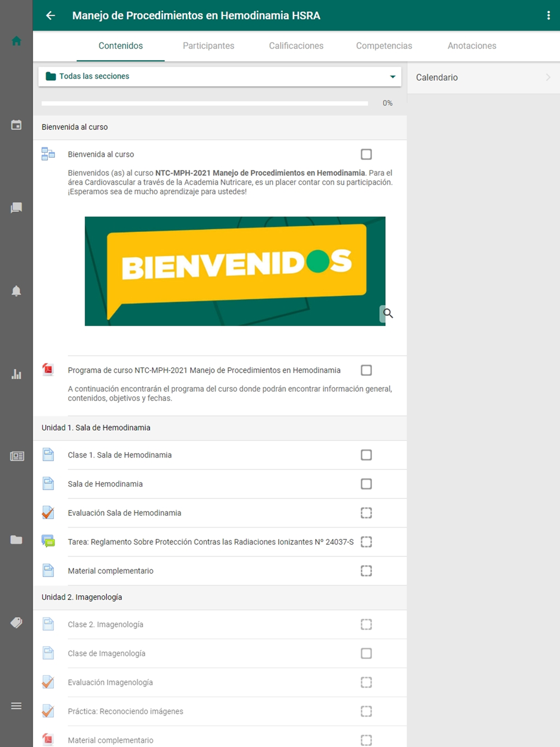Open Evaluación Sala de Hemodinamia quiz
The image size is (560, 747).
point(124,513)
